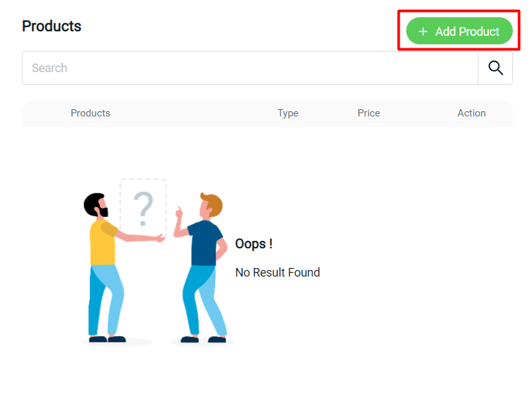Click the magnifying glass search icon
Screen dimensions: 532x399
(496, 67)
